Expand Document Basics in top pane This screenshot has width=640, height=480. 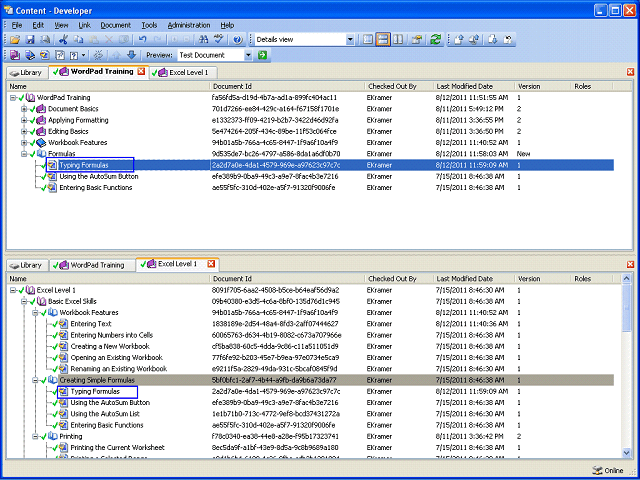(x=24, y=109)
